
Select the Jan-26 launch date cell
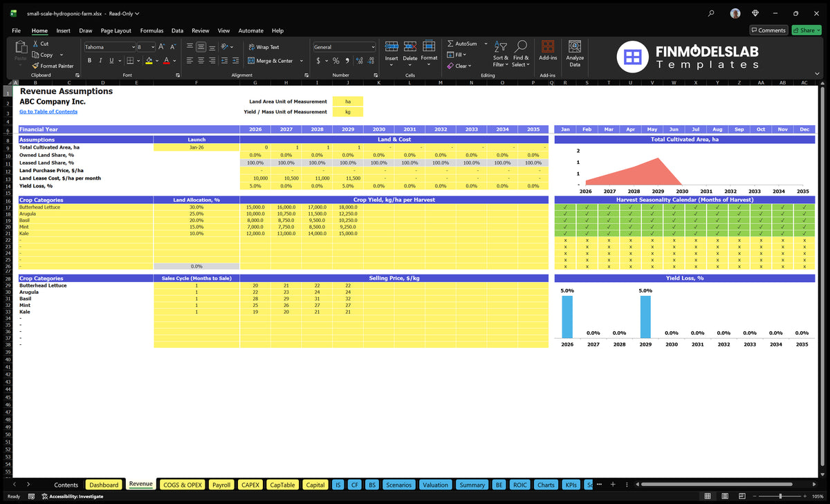pos(196,147)
